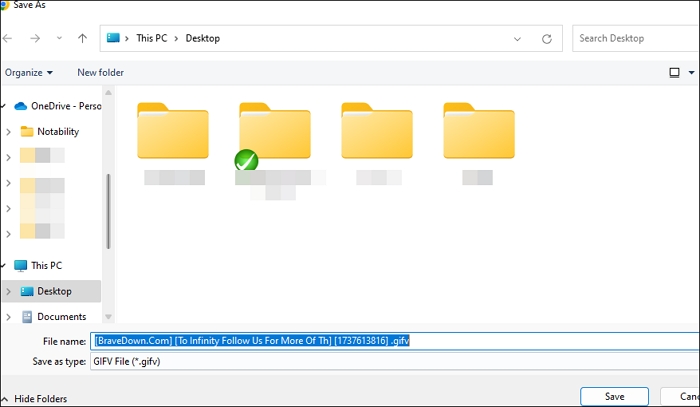Click the Refresh button in address bar
This screenshot has width=700, height=407.
[546, 39]
